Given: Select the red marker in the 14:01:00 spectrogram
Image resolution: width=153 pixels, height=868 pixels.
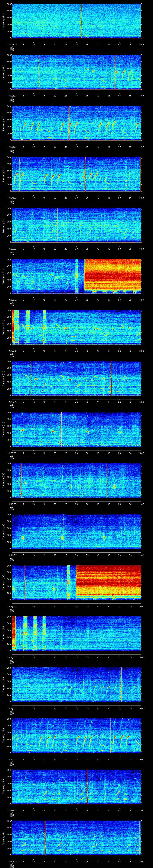Looking at the screenshot, I should click(81, 21).
